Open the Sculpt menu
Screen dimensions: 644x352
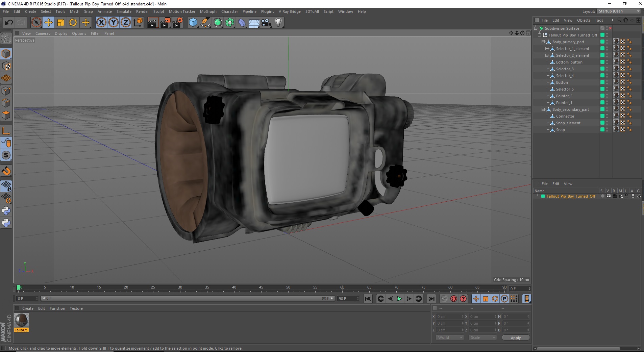pos(158,11)
